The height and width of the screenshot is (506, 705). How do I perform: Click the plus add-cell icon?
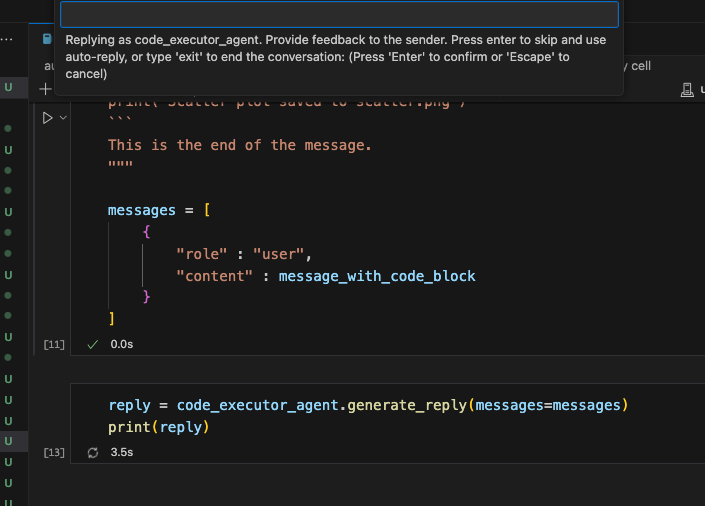tap(45, 89)
